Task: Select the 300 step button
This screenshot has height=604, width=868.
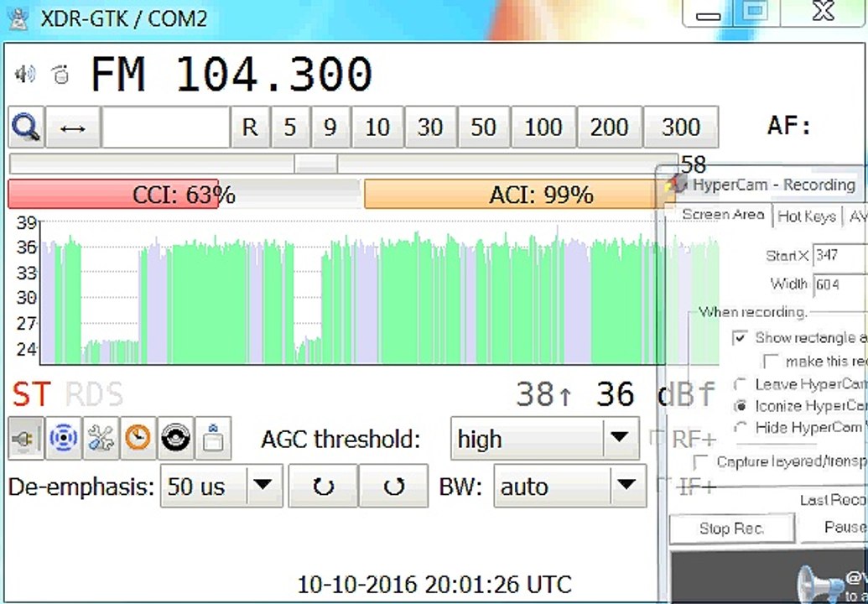Action: point(681,128)
